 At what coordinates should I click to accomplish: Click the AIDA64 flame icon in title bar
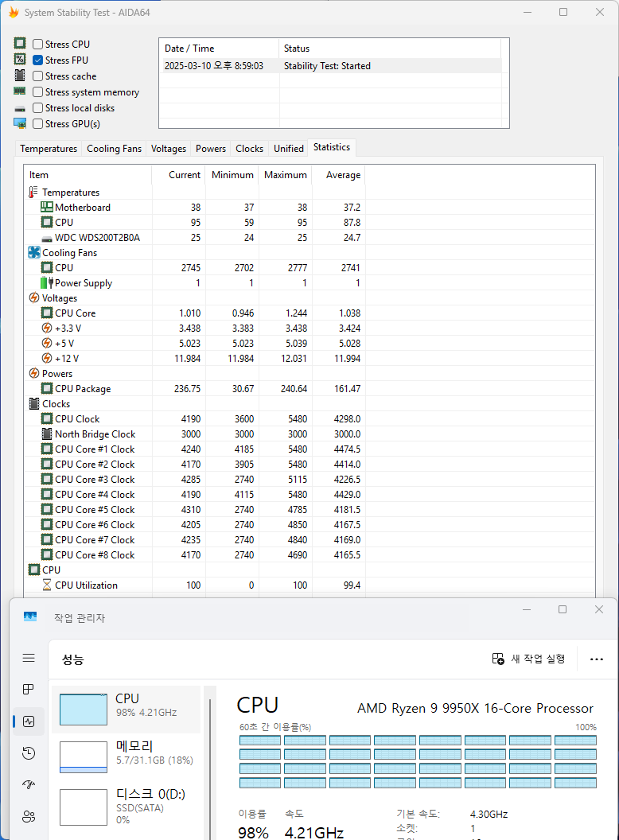[x=14, y=12]
